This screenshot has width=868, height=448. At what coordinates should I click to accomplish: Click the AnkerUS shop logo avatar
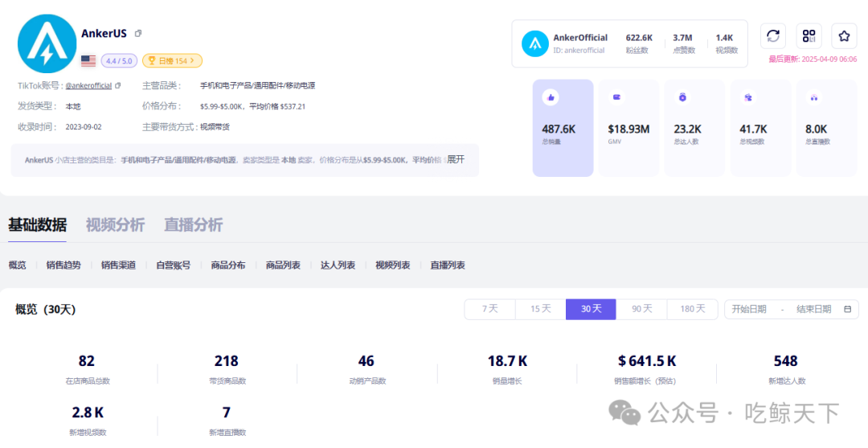47,43
